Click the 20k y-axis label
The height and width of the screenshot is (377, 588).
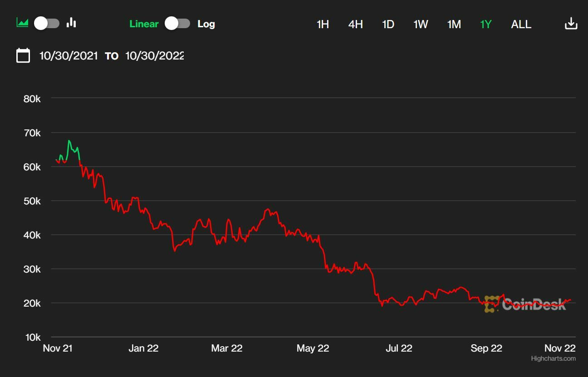[x=32, y=303]
